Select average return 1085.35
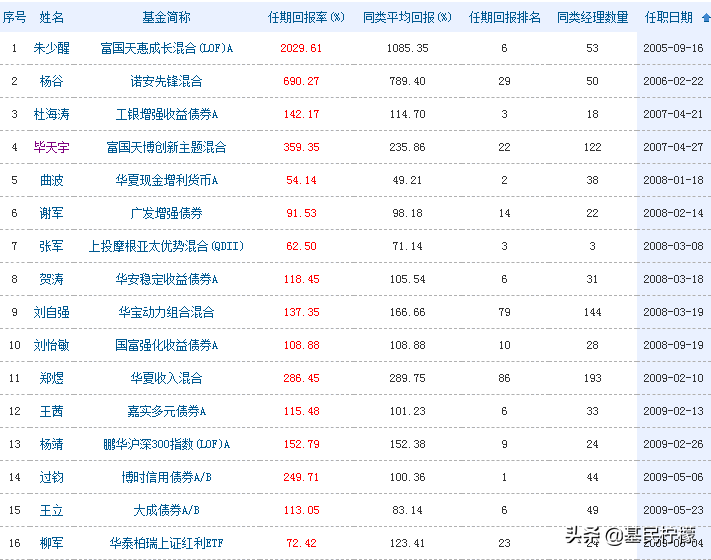The height and width of the screenshot is (560, 711). click(407, 48)
